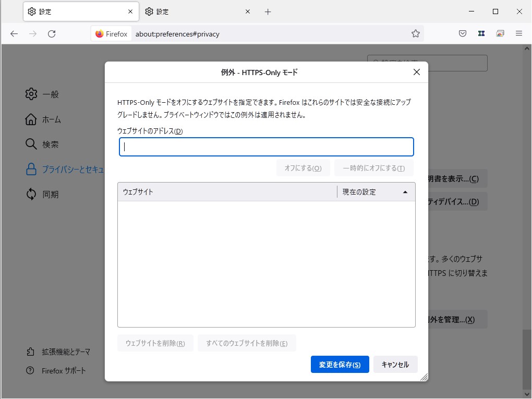
Task: Toggle the 現在の設定 column sort arrow
Action: coord(405,191)
